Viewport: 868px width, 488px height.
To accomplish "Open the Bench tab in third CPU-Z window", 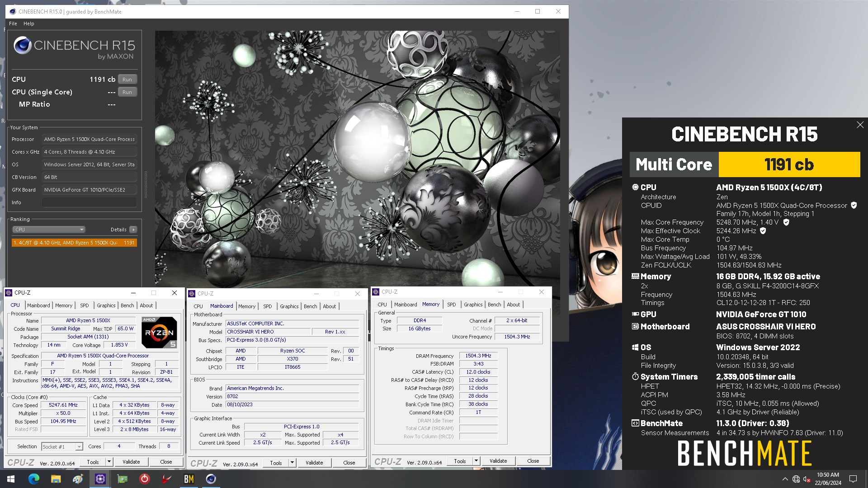I will tap(494, 305).
